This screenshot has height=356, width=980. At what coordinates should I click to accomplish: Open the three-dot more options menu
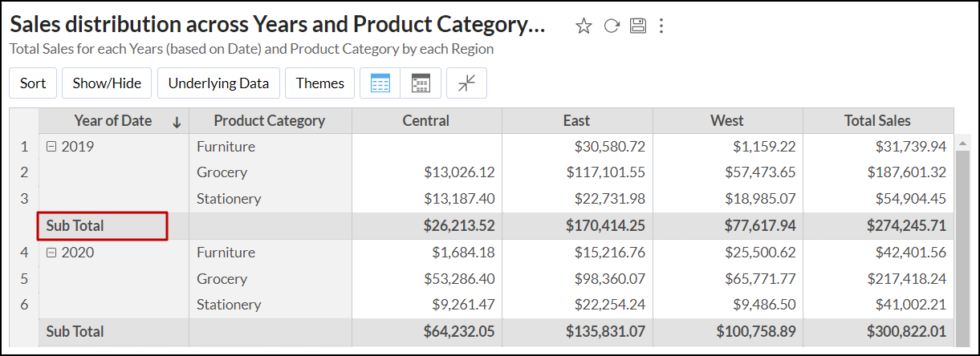[x=661, y=26]
